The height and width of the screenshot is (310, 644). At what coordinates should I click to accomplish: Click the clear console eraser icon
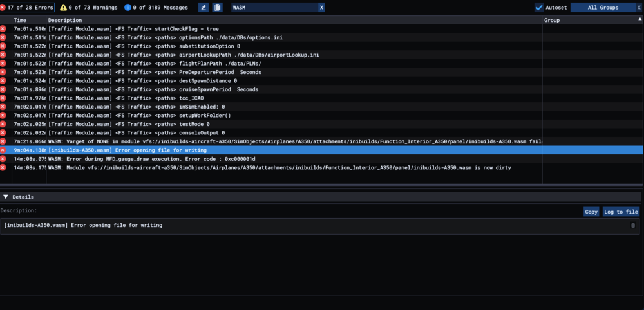204,8
